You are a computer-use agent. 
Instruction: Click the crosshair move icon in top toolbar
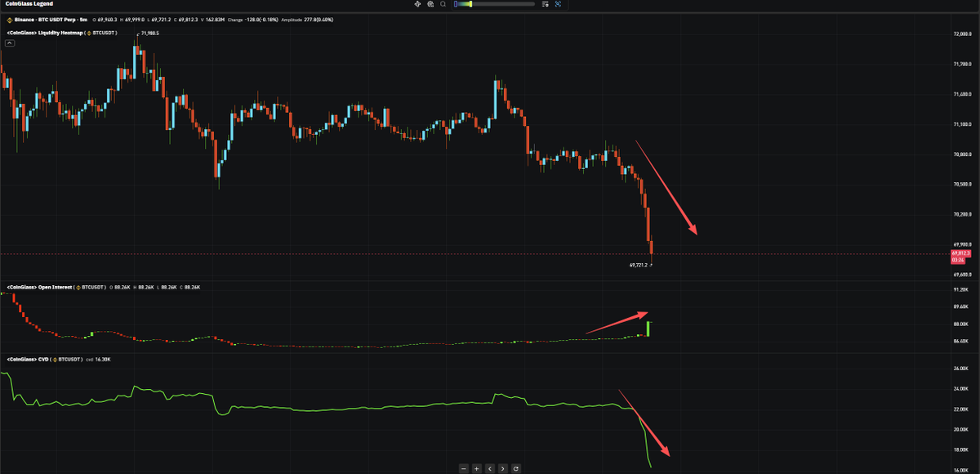(417, 4)
